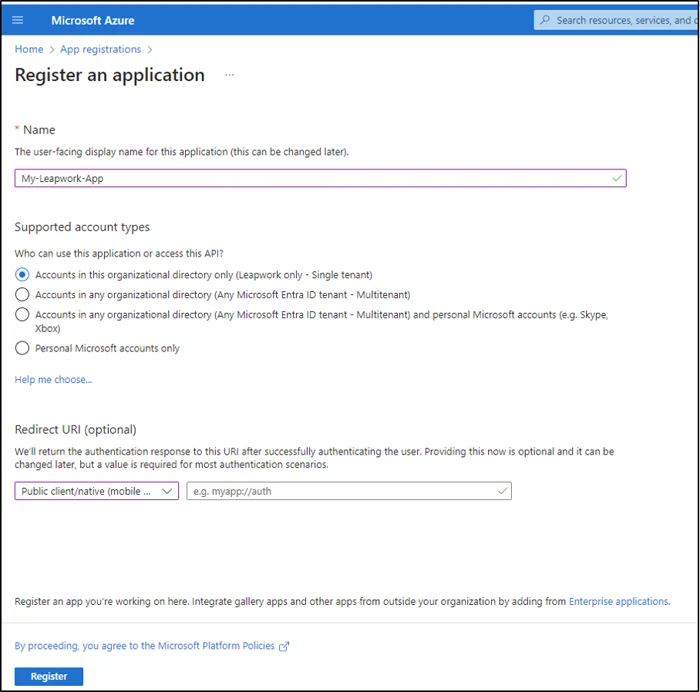700x692 pixels.
Task: Go to Home breadcrumb
Action: point(29,49)
